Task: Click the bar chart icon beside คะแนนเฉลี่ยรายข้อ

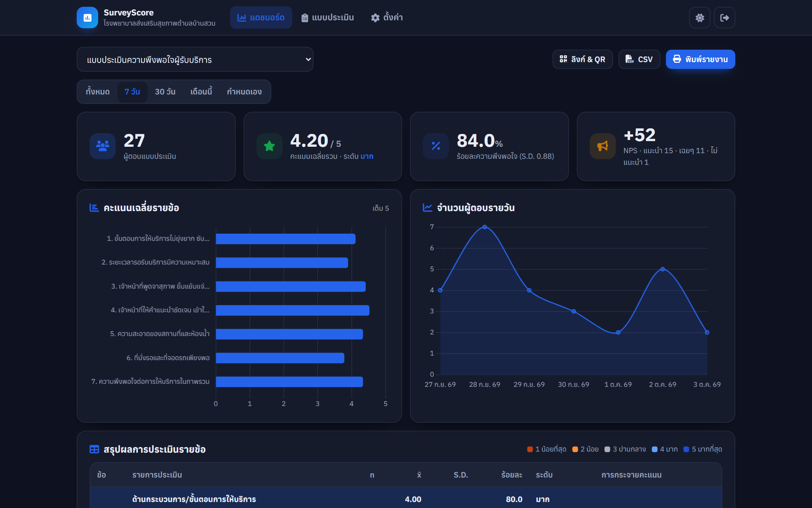Action: 94,208
